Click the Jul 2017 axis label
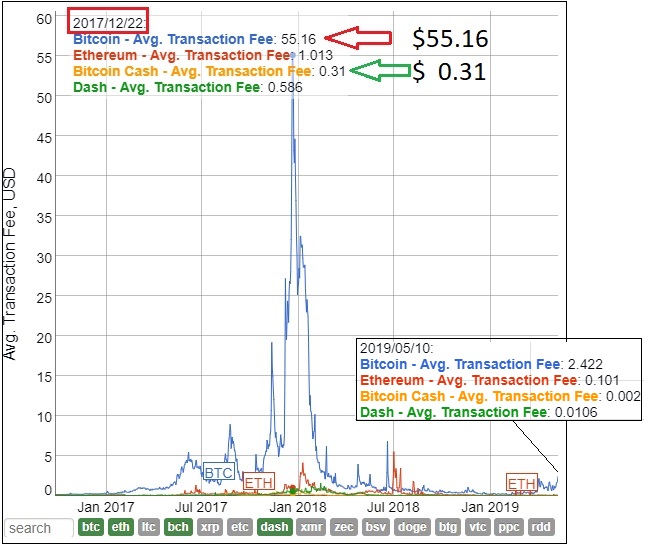This screenshot has height=551, width=652. [x=201, y=507]
